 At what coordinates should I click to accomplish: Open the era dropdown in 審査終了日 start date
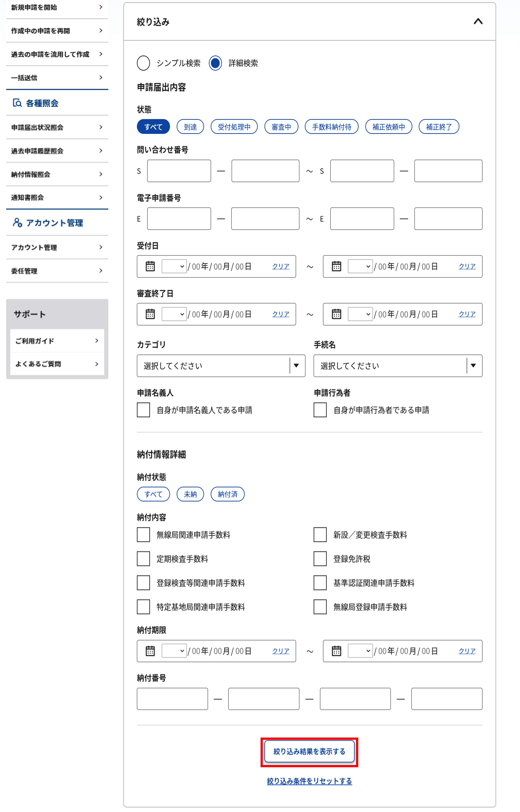174,314
